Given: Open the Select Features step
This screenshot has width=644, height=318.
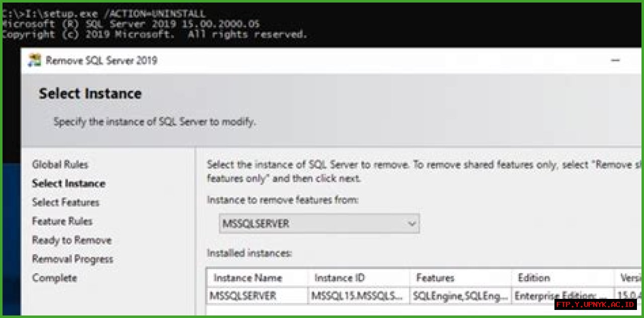Looking at the screenshot, I should 65,202.
